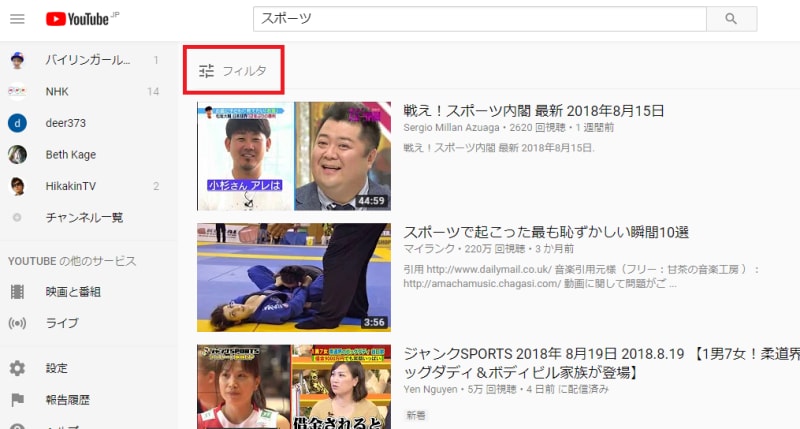Click HikakinTV channel avatar

(x=17, y=186)
